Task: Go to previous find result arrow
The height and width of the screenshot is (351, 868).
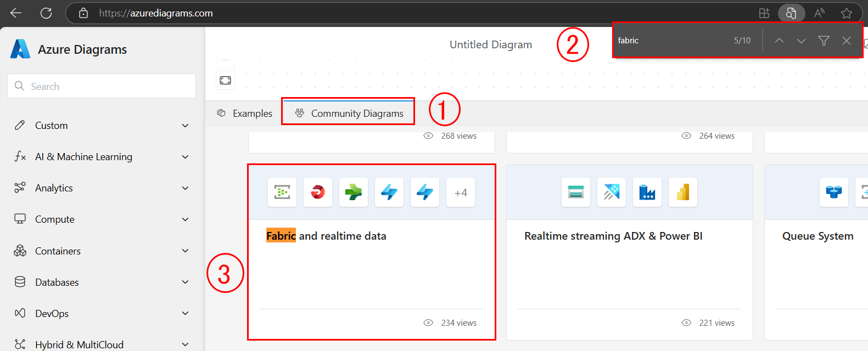Action: [x=779, y=41]
